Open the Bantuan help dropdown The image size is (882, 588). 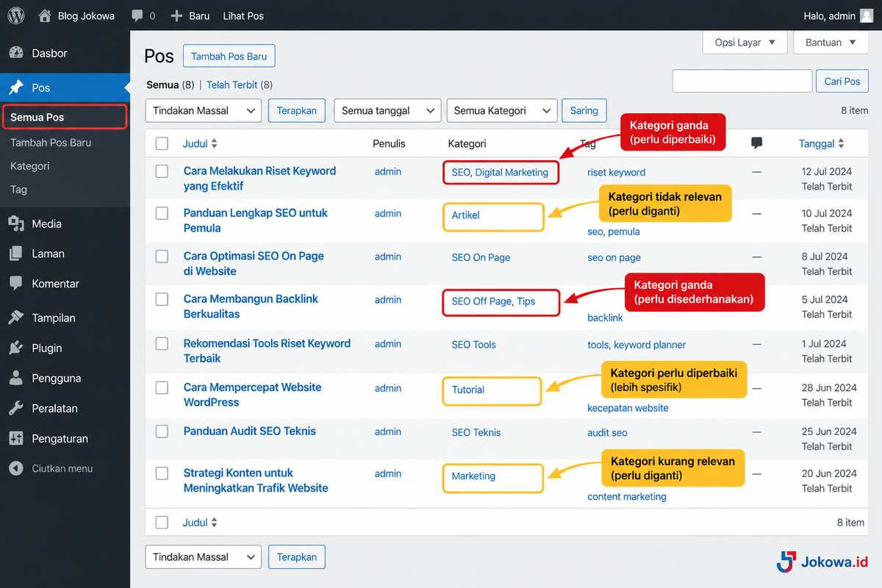coord(831,42)
